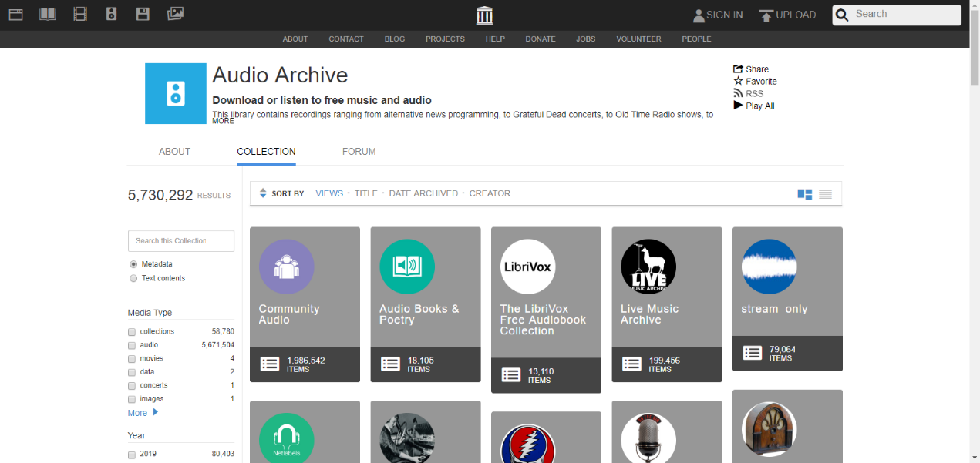Check the movies media type box
The height and width of the screenshot is (463, 980).
tap(132, 358)
